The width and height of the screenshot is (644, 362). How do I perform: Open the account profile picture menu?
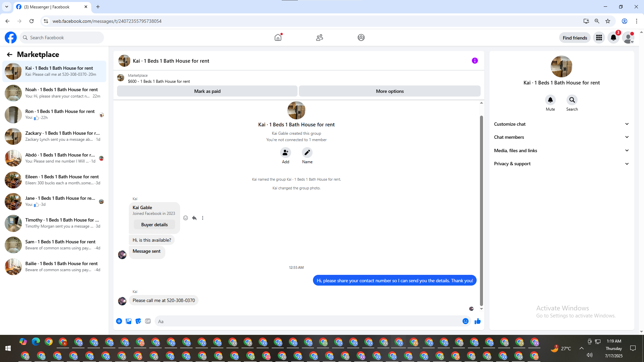point(628,38)
